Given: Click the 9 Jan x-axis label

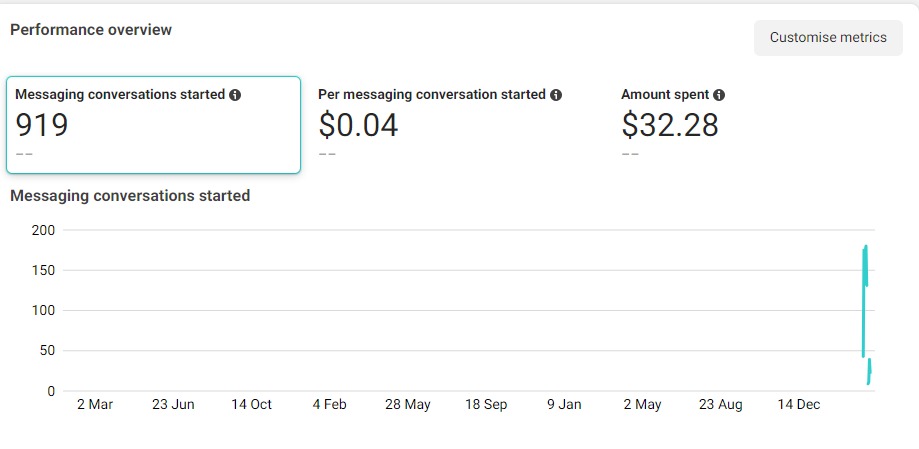Looking at the screenshot, I should (564, 405).
